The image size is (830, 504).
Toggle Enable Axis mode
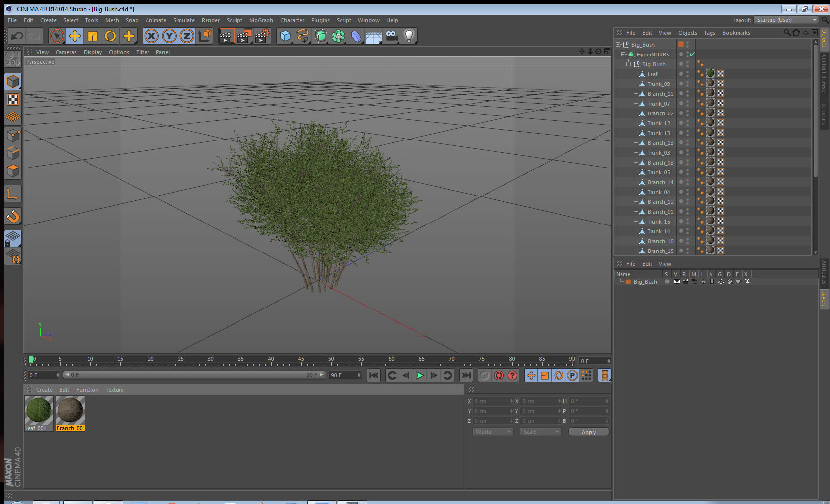click(13, 194)
